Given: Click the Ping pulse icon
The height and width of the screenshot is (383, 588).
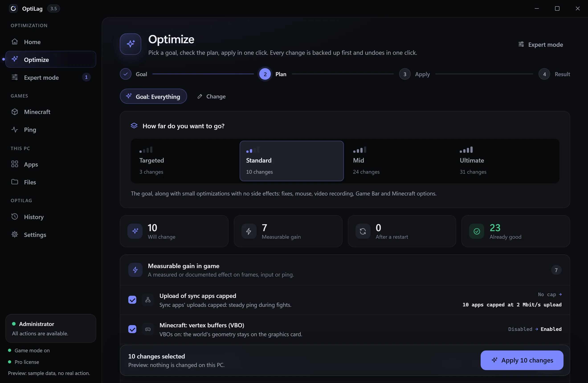Looking at the screenshot, I should [x=14, y=129].
